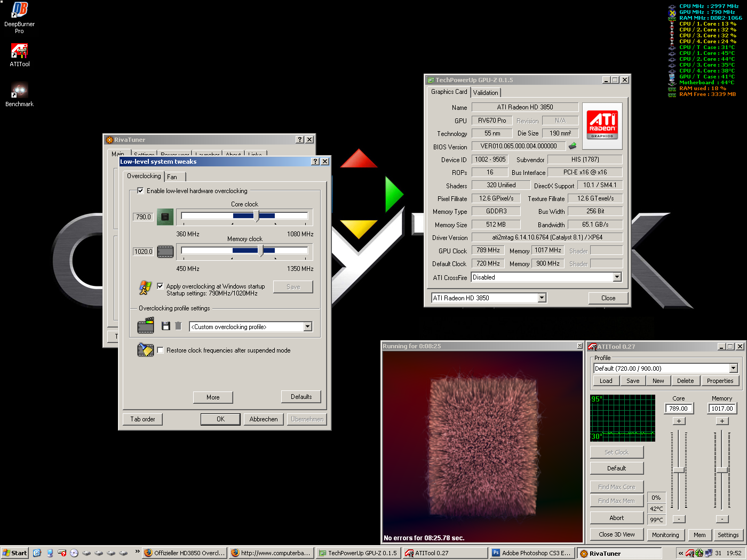Click the More button in RivaTuner
This screenshot has height=560, width=747.
[x=213, y=397]
